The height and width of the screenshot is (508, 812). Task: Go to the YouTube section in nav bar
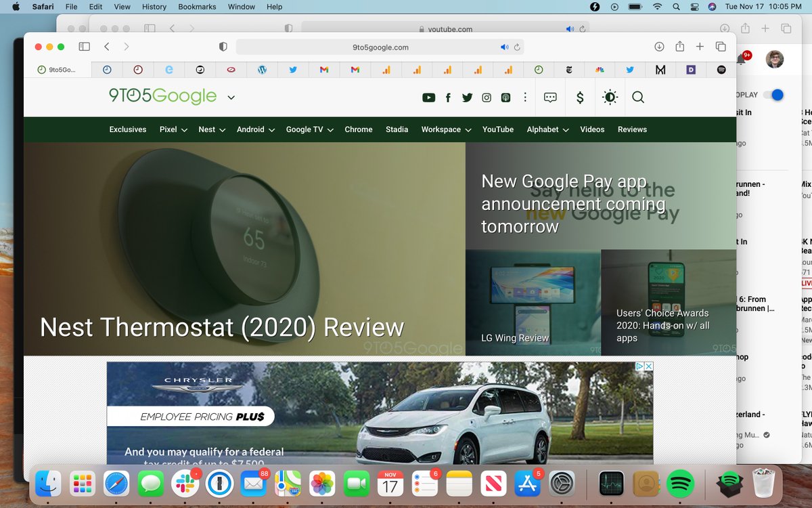pyautogui.click(x=498, y=129)
